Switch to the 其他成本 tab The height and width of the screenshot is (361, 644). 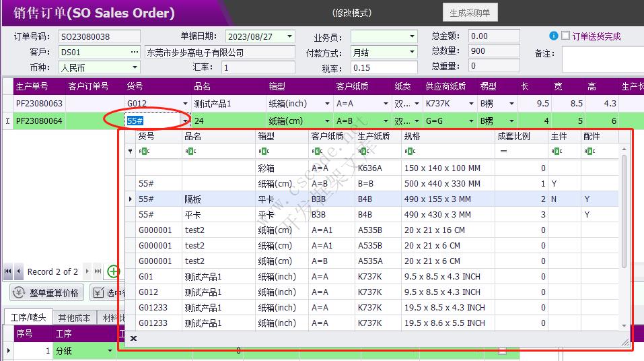click(75, 318)
